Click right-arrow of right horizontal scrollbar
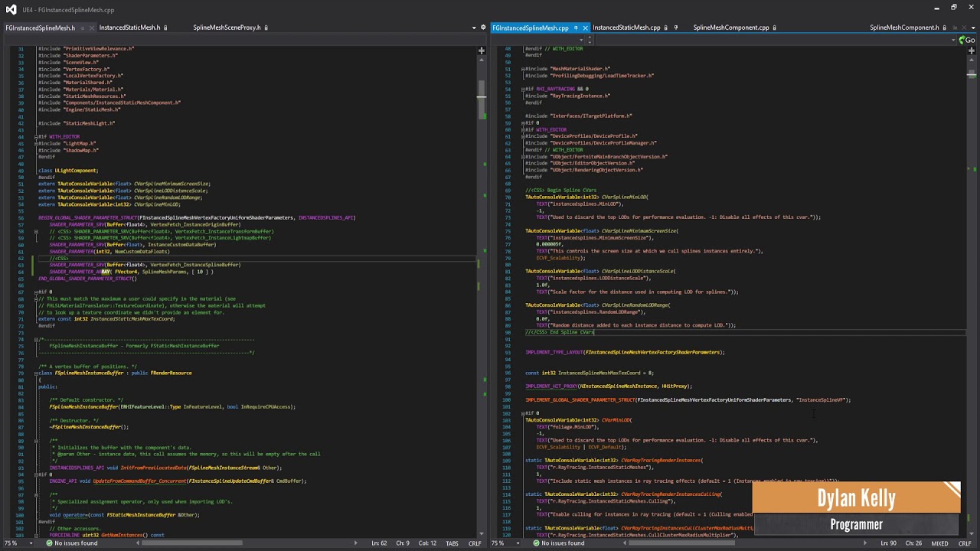 point(865,543)
